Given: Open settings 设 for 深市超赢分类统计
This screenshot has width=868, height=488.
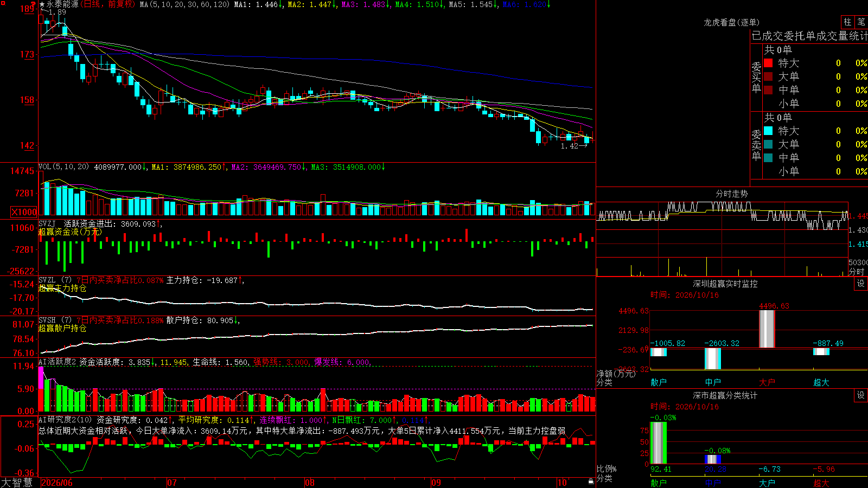Looking at the screenshot, I should 861,395.
